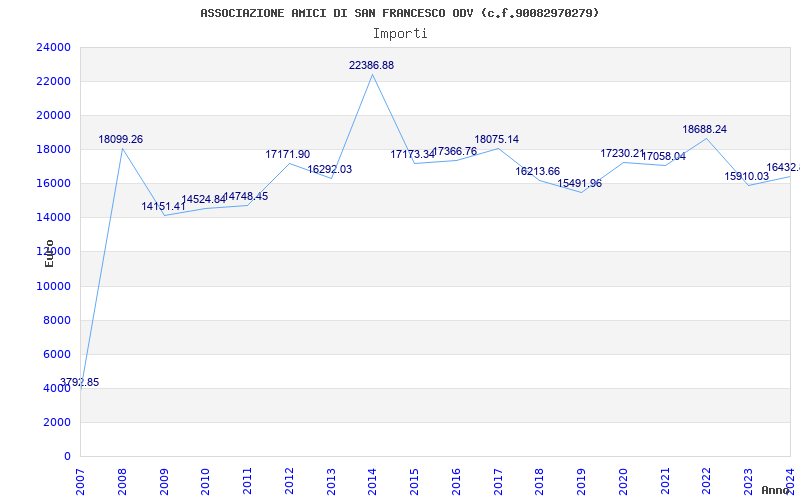800x500 pixels.
Task: Click the Importi subtitle
Action: pyautogui.click(x=400, y=34)
